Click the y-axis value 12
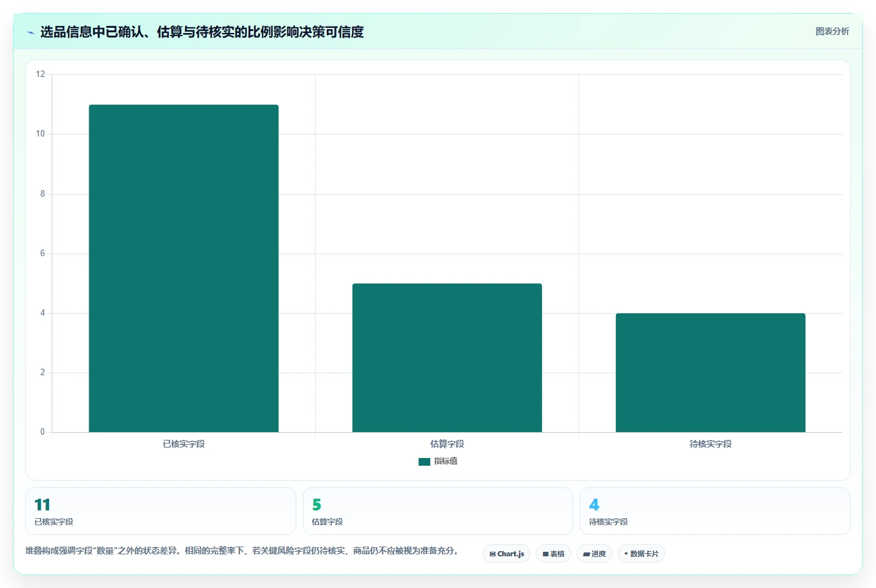 [x=41, y=74]
